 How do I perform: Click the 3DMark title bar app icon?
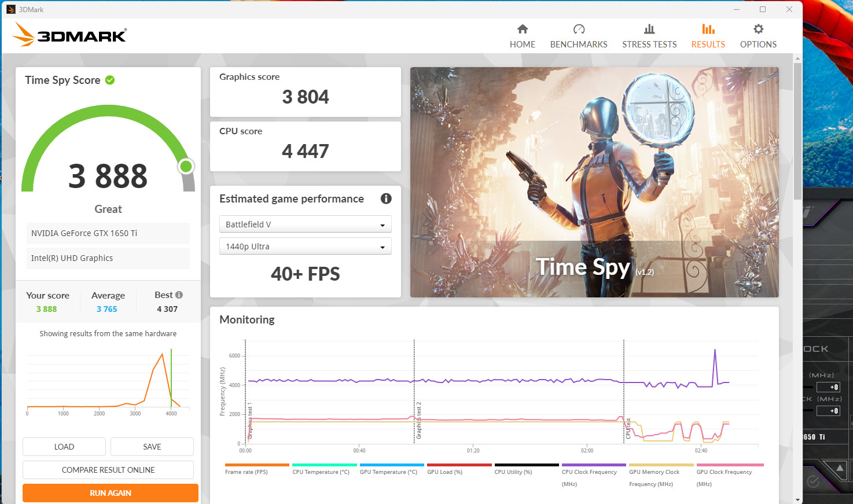10,9
